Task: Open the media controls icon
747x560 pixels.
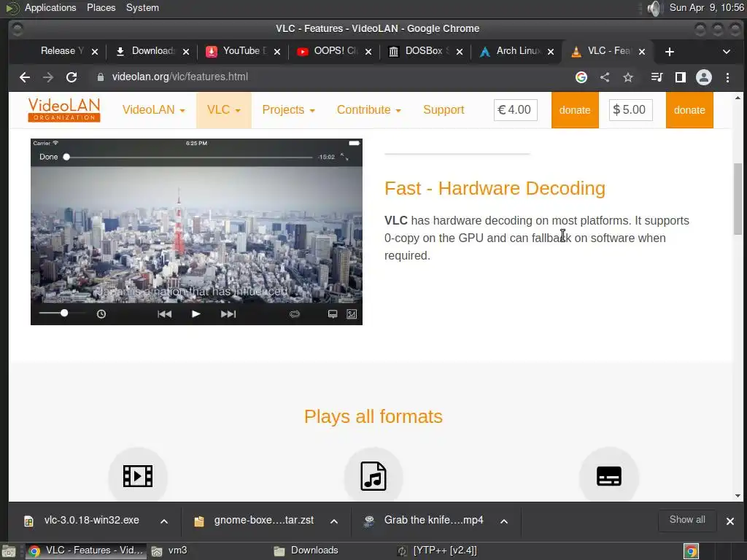Action: tap(657, 77)
